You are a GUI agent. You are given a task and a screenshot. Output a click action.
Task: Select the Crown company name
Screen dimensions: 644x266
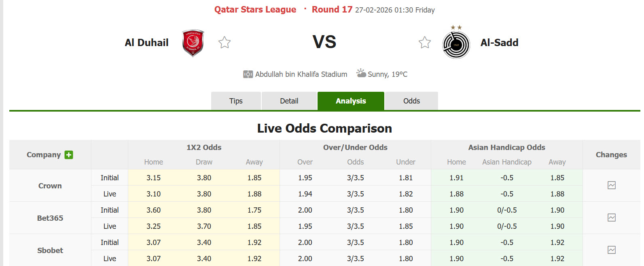click(50, 186)
